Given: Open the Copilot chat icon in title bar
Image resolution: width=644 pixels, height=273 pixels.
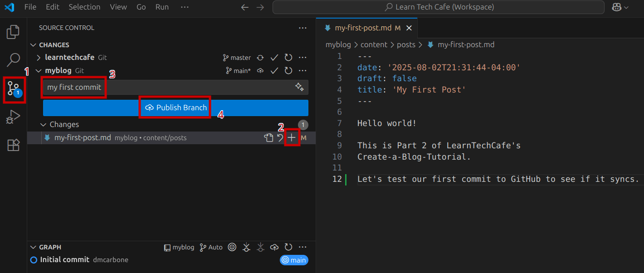Looking at the screenshot, I should 616,7.
